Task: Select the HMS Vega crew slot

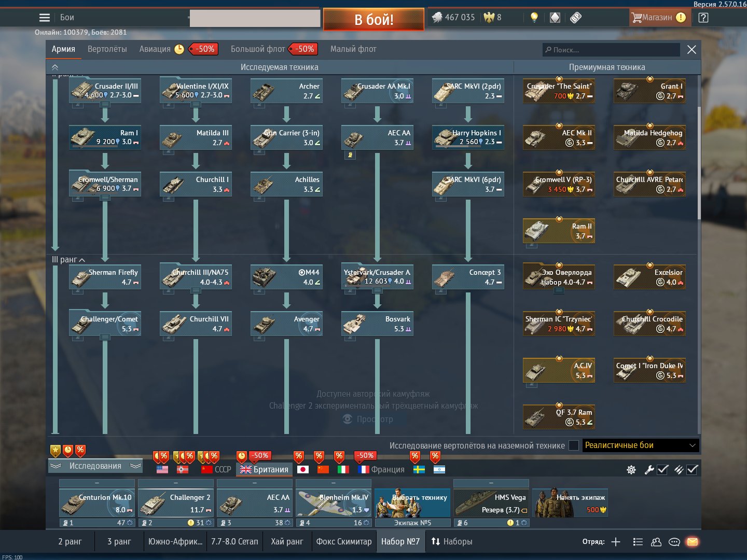Action: 491,503
